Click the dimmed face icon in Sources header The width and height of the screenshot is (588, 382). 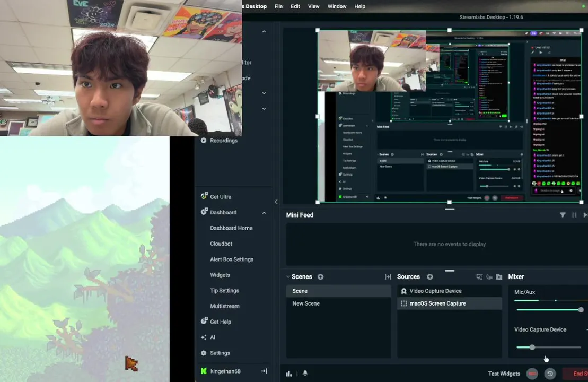(x=489, y=277)
